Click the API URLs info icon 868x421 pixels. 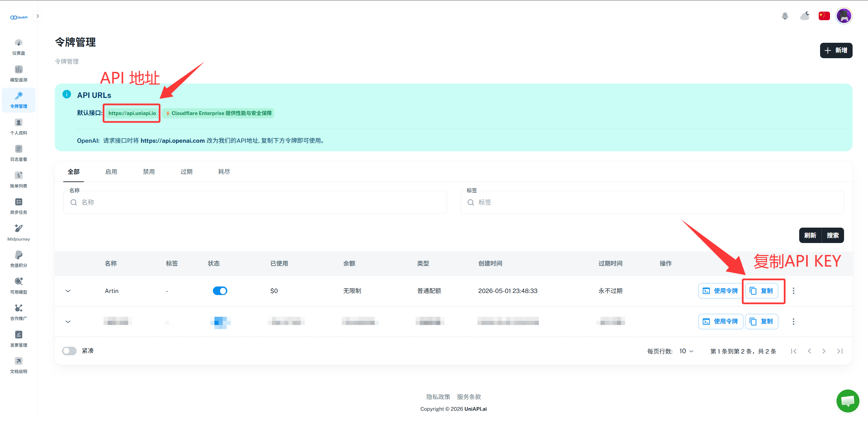67,94
